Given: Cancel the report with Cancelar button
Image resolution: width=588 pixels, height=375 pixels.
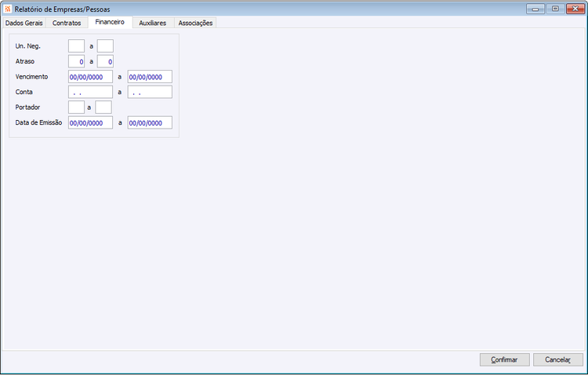Looking at the screenshot, I should pos(558,359).
